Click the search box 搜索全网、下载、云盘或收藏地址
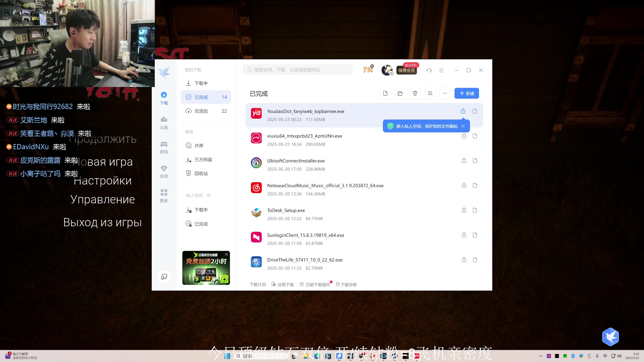 click(298, 70)
